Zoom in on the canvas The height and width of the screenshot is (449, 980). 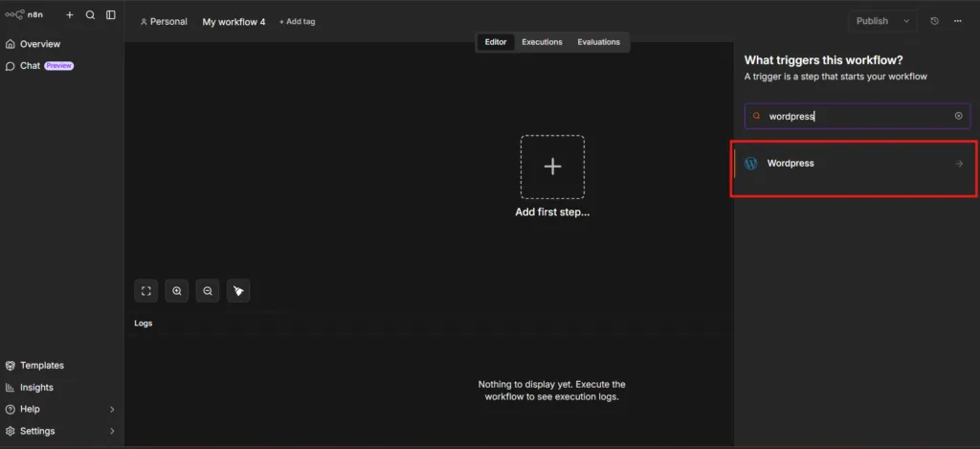point(177,291)
